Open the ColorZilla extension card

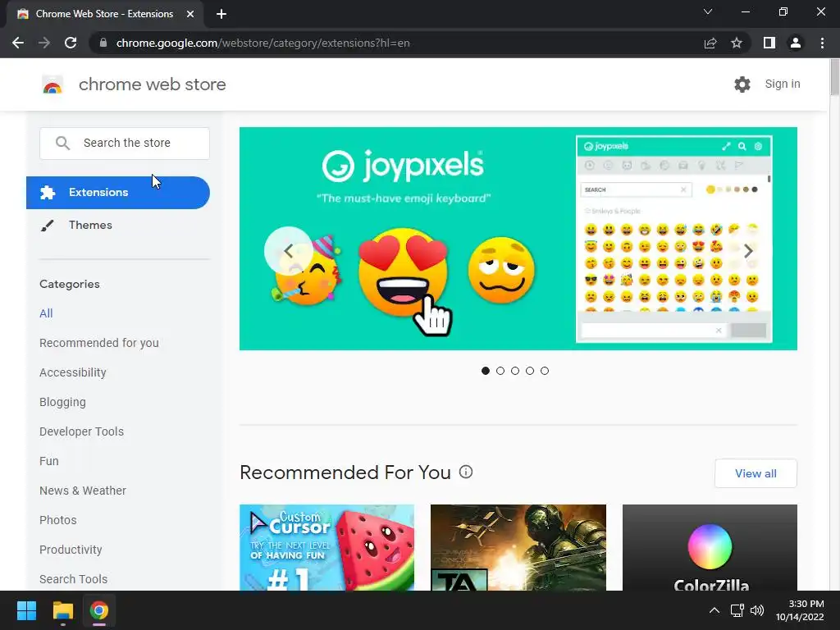[710, 547]
